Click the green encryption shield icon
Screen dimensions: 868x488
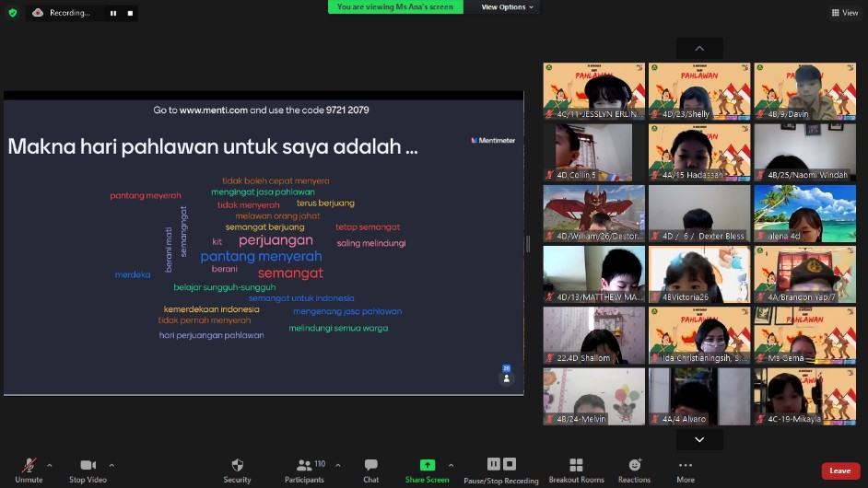coord(13,13)
